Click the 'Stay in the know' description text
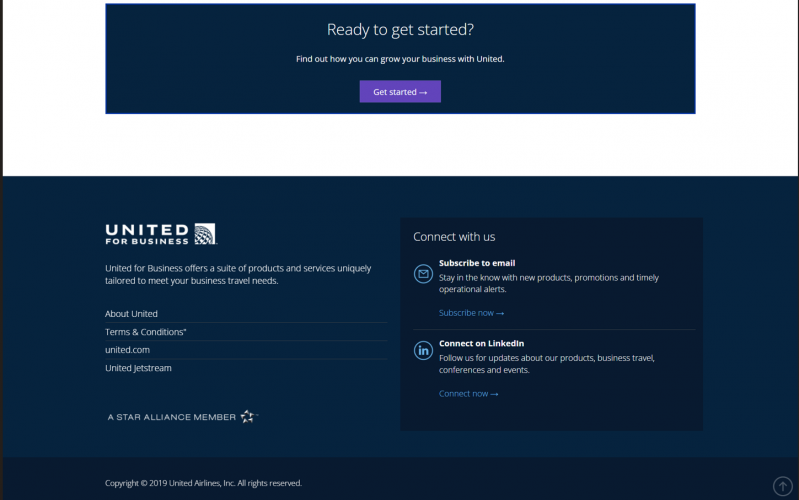This screenshot has width=799, height=500. click(x=549, y=283)
